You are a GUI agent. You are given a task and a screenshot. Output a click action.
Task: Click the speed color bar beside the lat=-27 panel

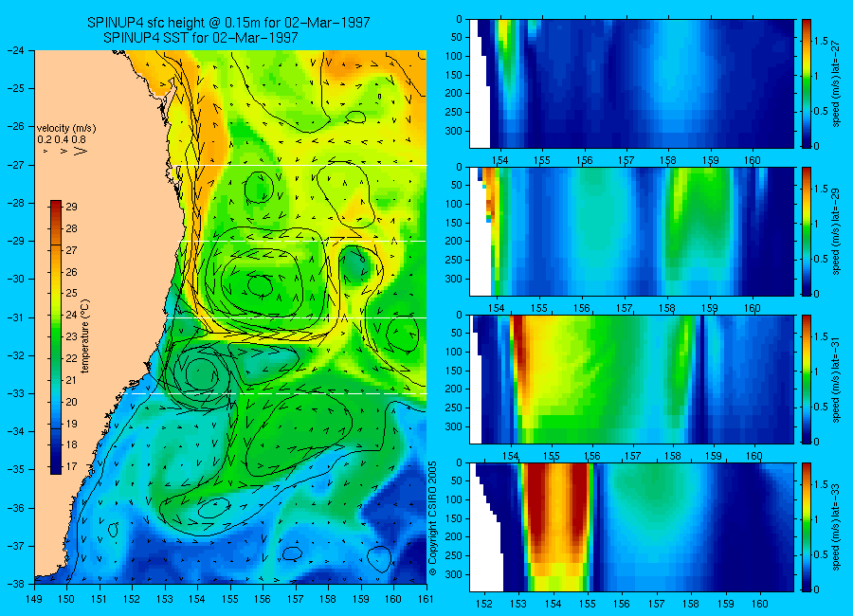click(x=806, y=83)
